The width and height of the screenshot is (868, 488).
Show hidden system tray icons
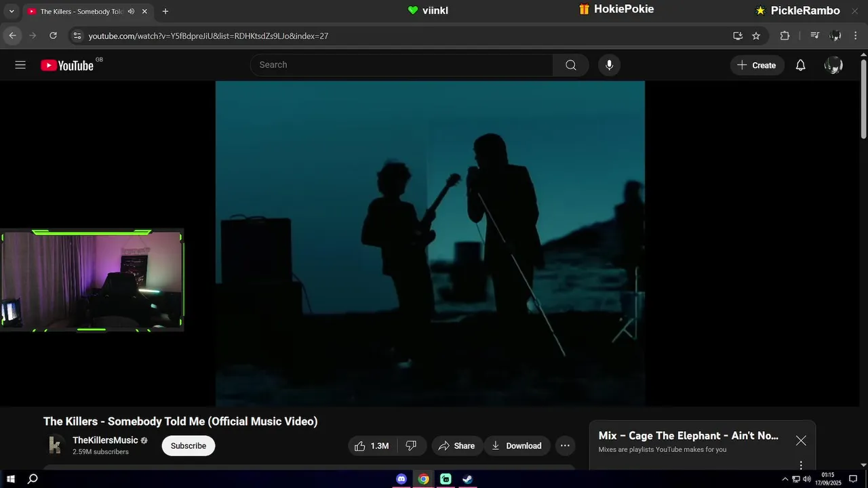pos(785,479)
